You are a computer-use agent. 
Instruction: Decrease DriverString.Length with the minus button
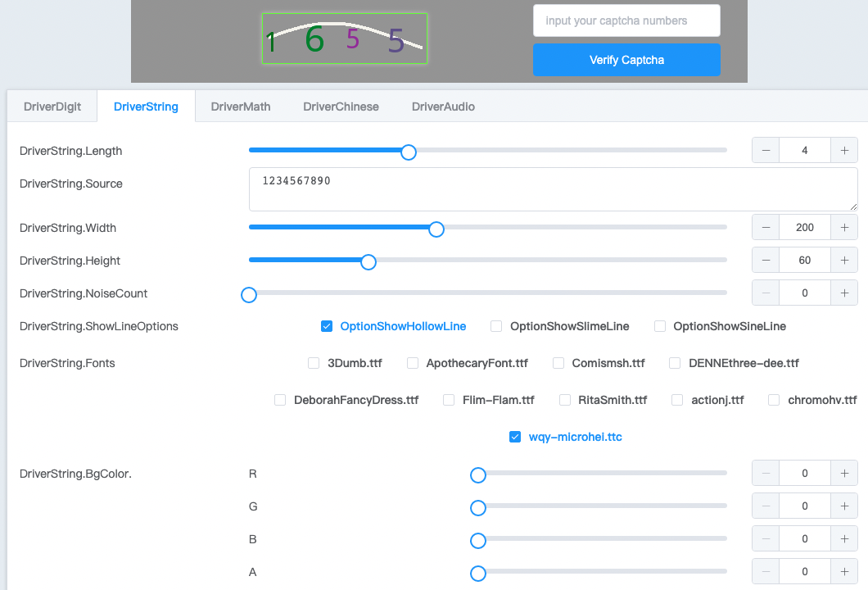[766, 150]
